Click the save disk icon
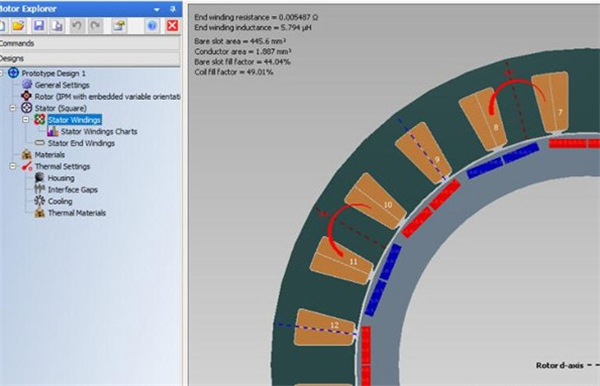 (39, 26)
